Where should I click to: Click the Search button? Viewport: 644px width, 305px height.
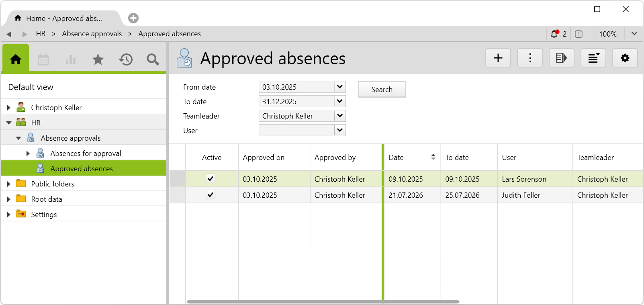382,90
